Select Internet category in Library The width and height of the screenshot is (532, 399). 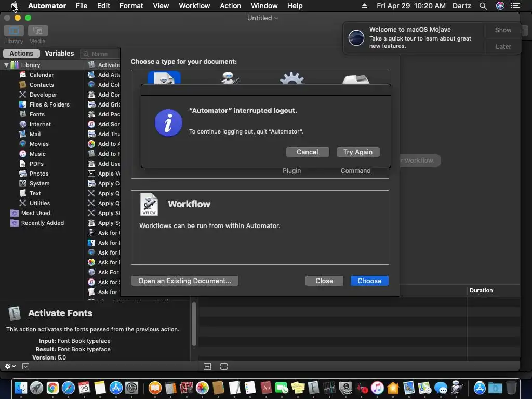[40, 124]
